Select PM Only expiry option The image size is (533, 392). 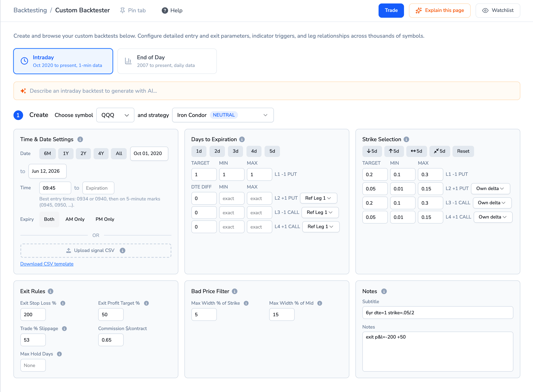(105, 219)
